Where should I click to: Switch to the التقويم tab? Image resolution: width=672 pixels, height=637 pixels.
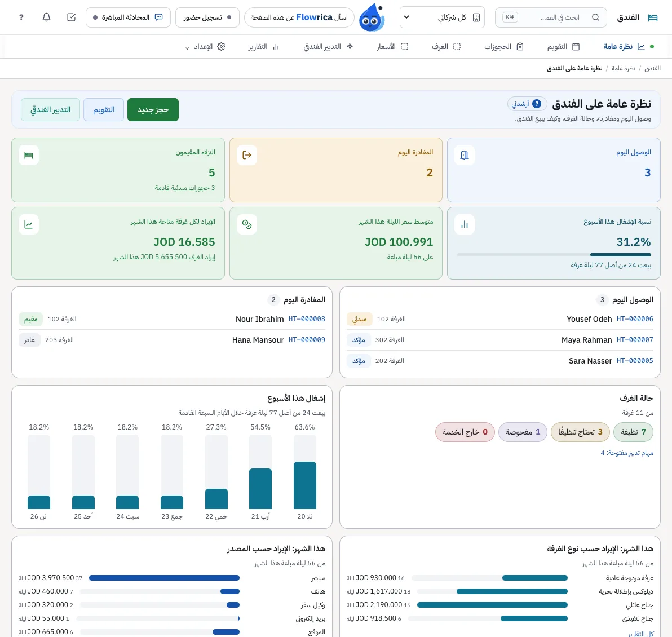tap(563, 47)
